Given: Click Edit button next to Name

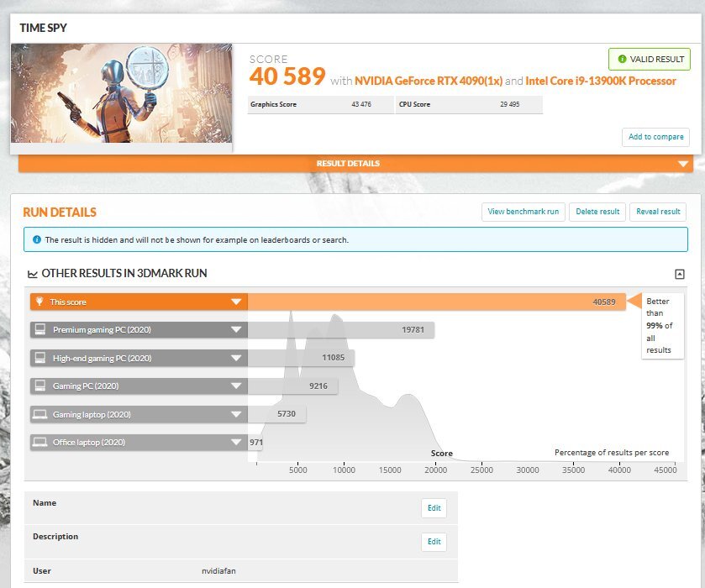Looking at the screenshot, I should (x=434, y=508).
